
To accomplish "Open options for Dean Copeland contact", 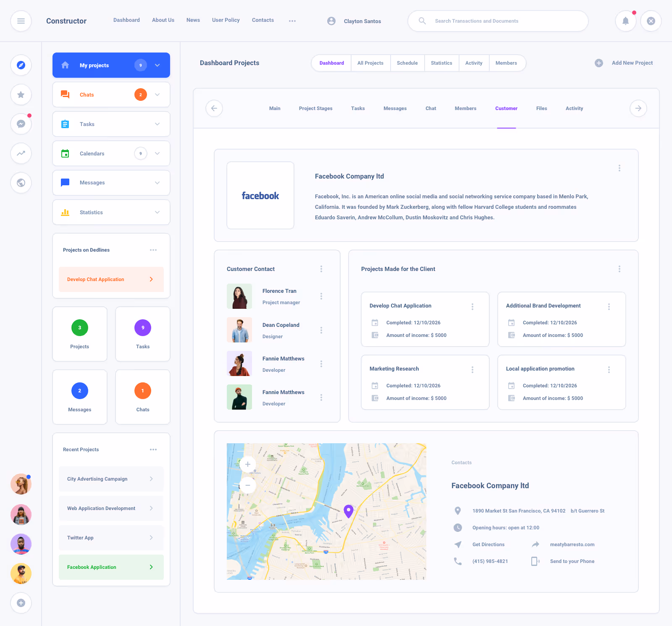I will pos(321,330).
